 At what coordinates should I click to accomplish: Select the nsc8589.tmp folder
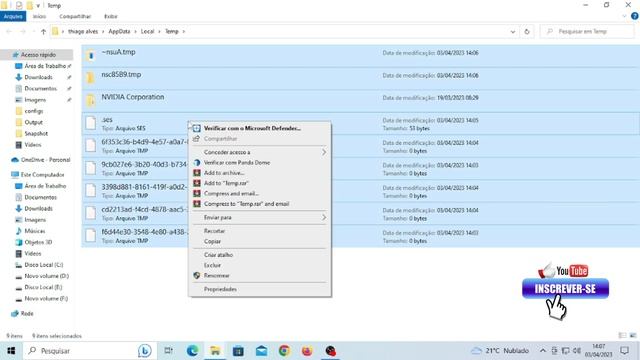[x=360, y=78]
